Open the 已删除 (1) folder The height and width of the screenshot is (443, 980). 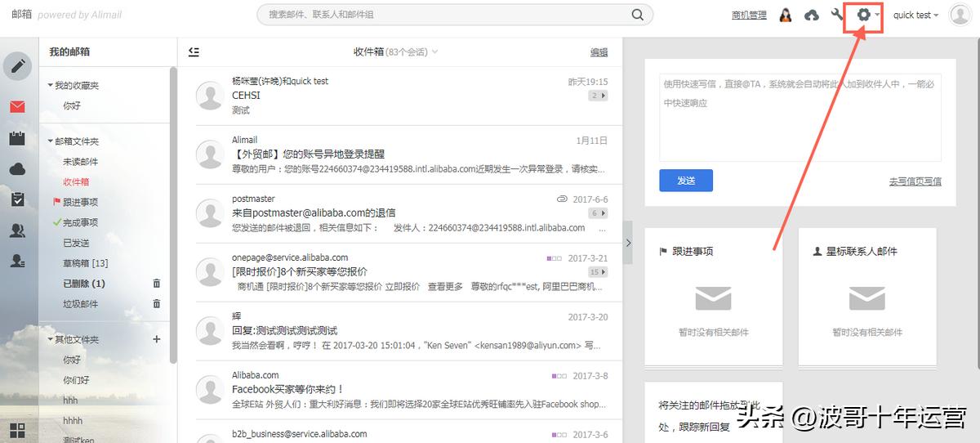coord(84,284)
